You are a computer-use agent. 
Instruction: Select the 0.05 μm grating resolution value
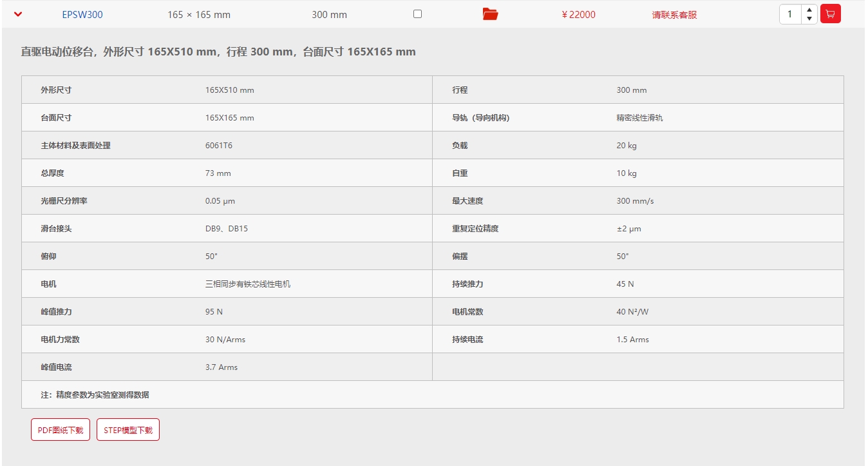click(x=220, y=201)
